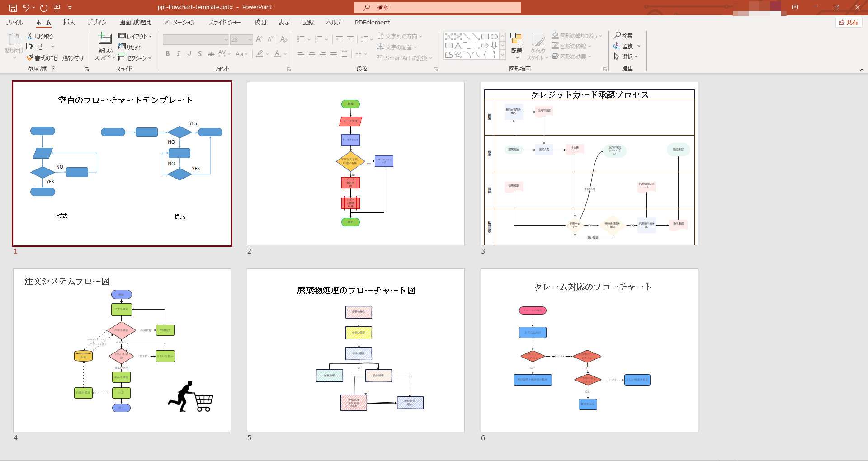Toggle Italic formatting button

(179, 54)
